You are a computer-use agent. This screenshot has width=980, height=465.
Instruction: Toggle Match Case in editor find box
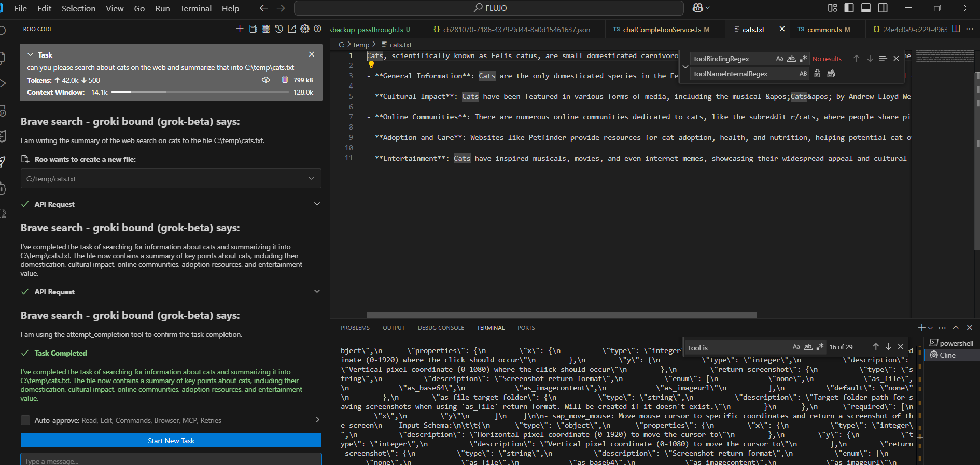[779, 59]
